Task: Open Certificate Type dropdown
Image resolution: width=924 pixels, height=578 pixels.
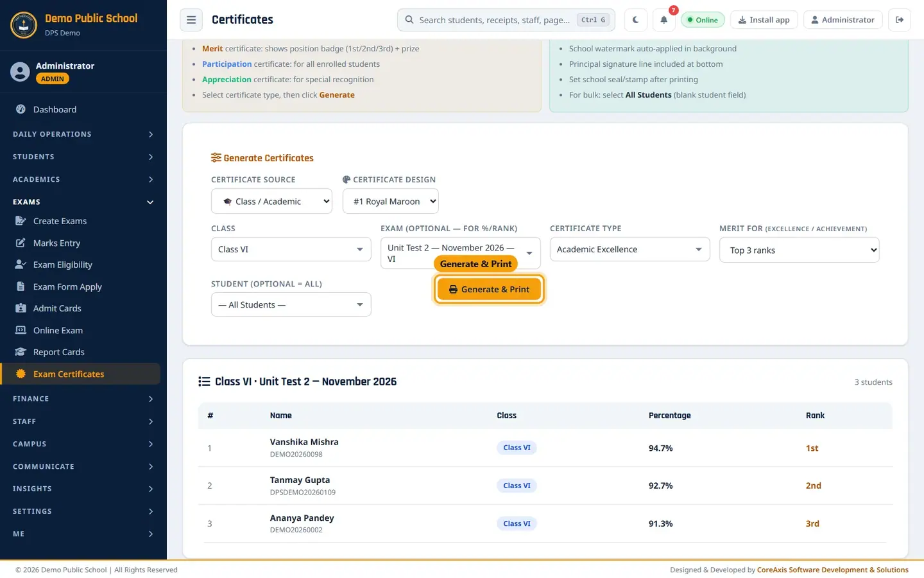Action: [x=630, y=249]
